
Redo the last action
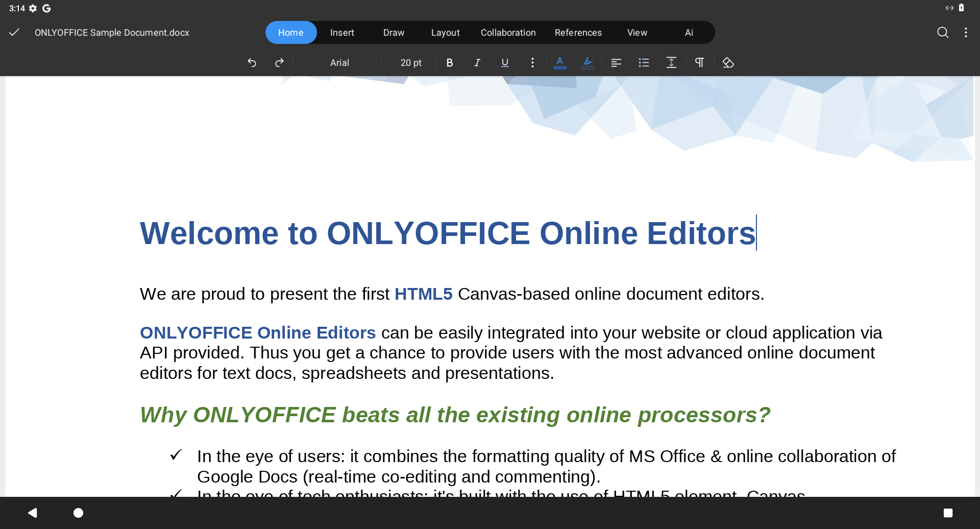pos(279,62)
